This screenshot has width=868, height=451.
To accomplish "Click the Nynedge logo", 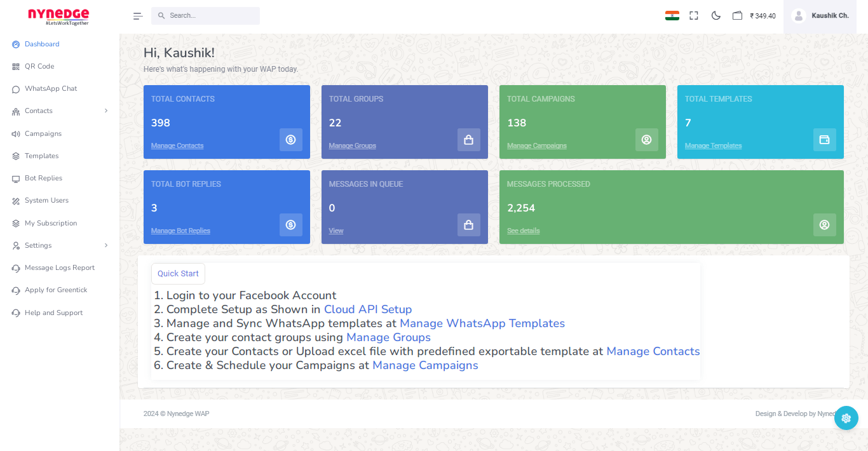I will pyautogui.click(x=58, y=17).
